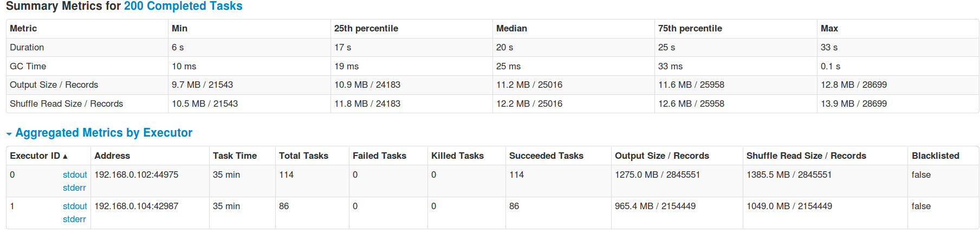Select the 192.168.0.104:42987 address cell
Viewport: 980px width, 239px height.
(137, 206)
